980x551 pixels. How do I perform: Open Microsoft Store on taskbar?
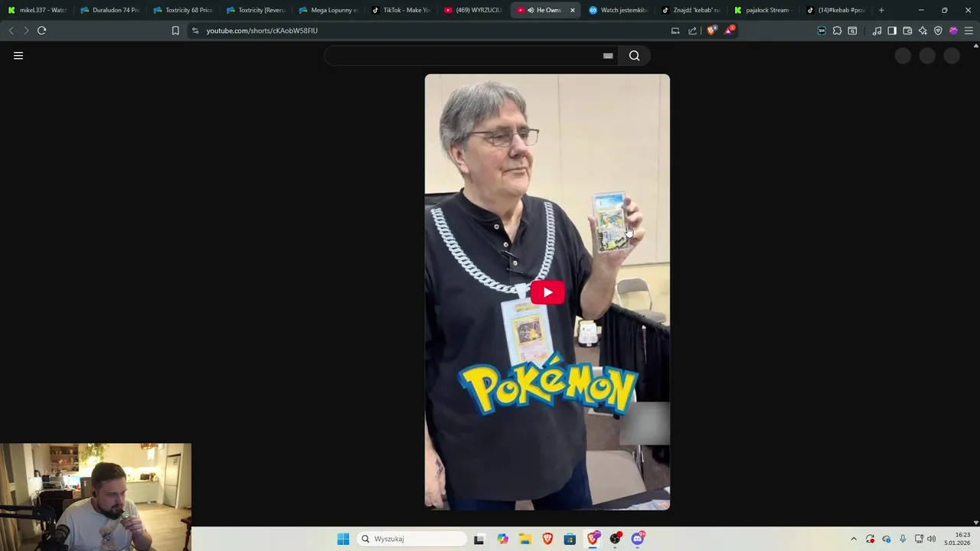[570, 539]
